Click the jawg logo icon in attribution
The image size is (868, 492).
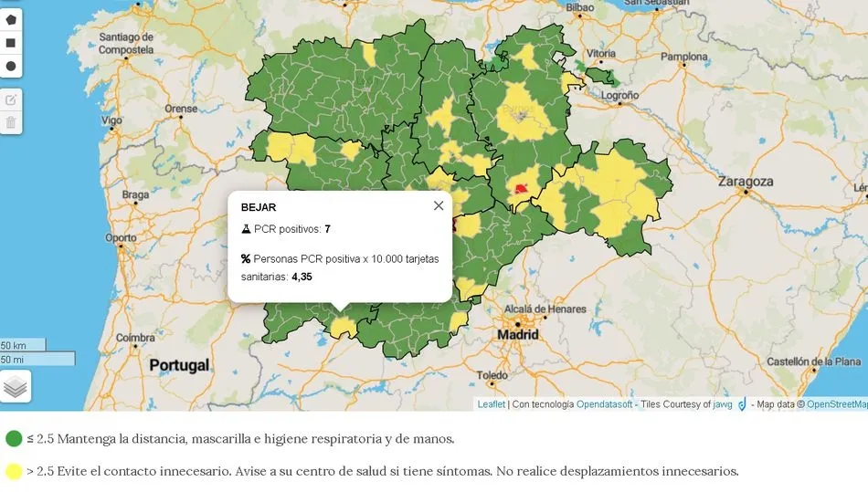[742, 404]
